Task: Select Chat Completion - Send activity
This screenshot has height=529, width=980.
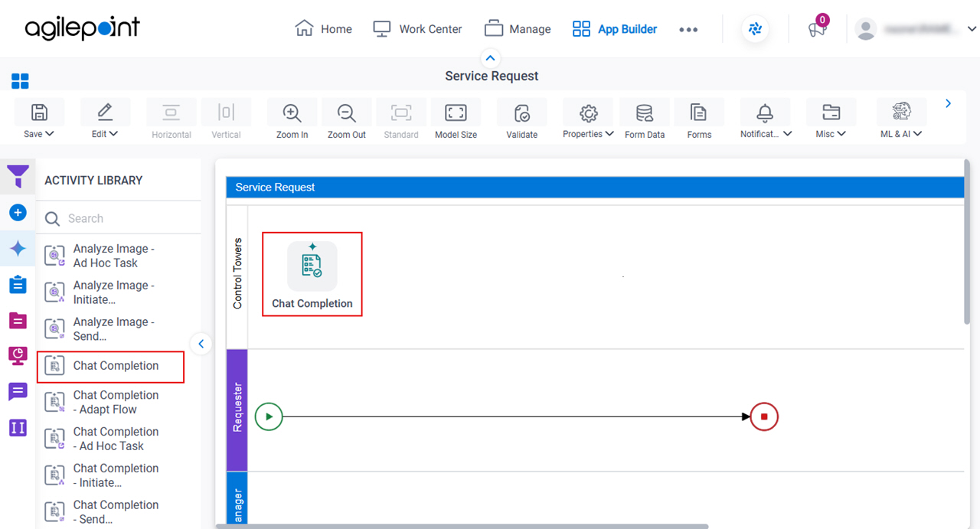Action: pyautogui.click(x=111, y=512)
